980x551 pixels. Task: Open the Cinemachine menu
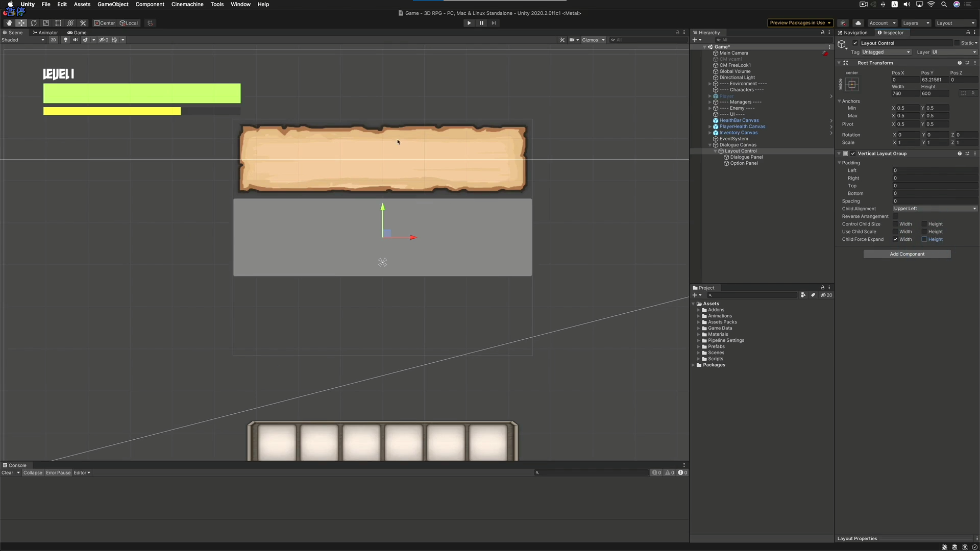[x=187, y=4]
